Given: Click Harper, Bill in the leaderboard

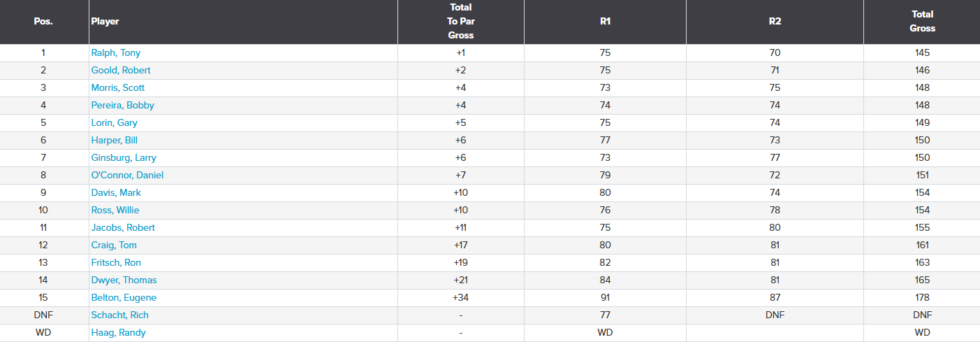Looking at the screenshot, I should pos(115,140).
